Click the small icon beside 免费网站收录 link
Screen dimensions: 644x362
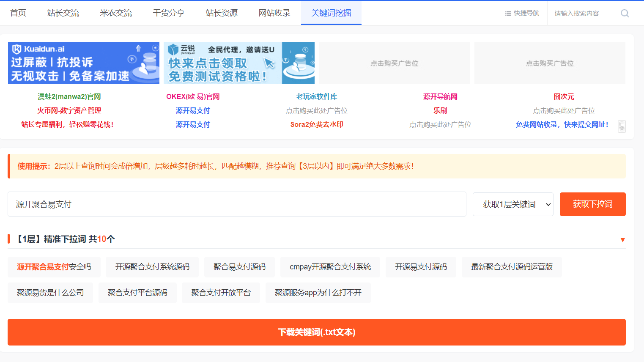pyautogui.click(x=622, y=126)
